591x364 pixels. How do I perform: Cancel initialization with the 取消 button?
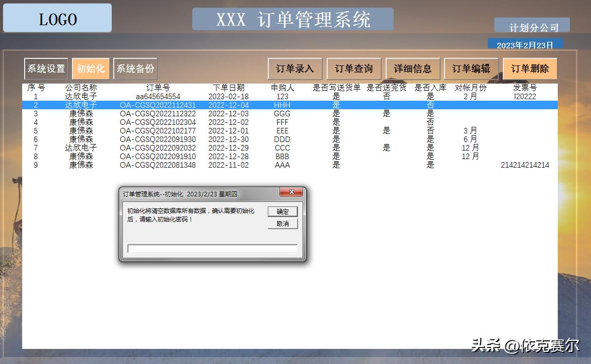(x=283, y=224)
